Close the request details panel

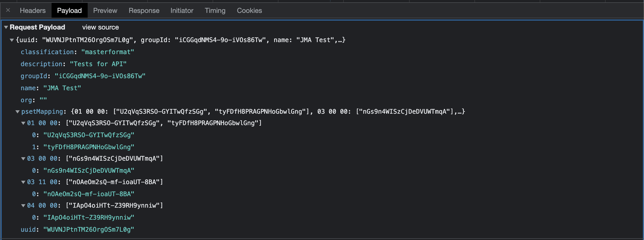click(x=8, y=10)
